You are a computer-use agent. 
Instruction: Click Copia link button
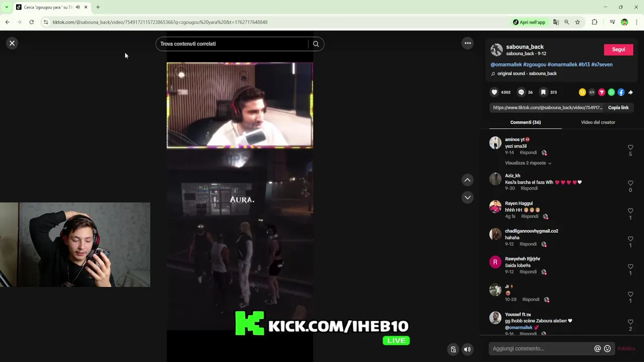(x=618, y=108)
